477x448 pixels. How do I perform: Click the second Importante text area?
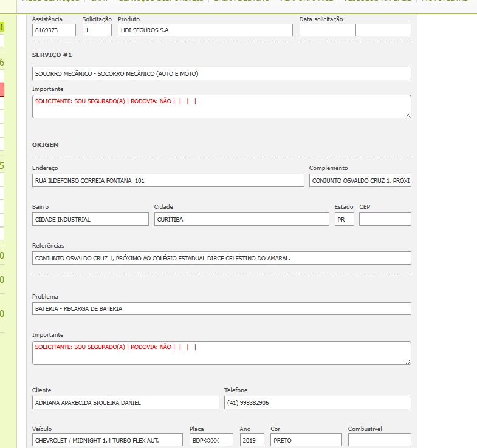click(221, 353)
